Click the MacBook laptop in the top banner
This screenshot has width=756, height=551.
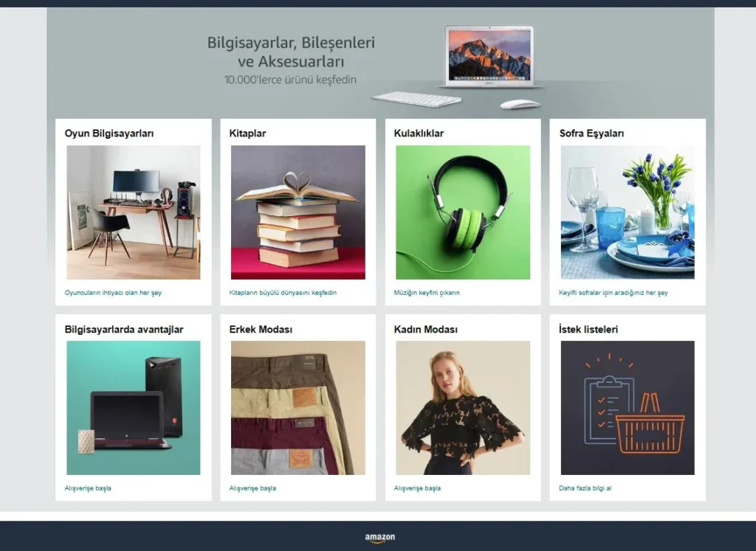click(489, 56)
